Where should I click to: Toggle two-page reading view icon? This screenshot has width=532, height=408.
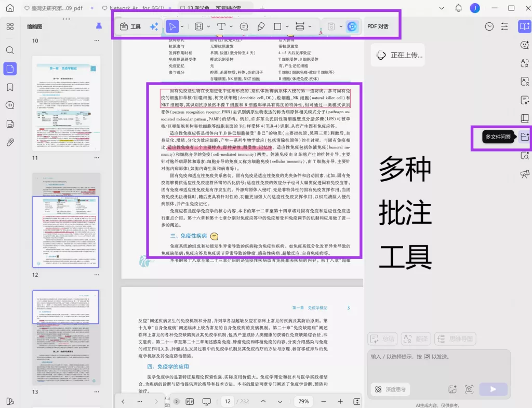tap(190, 401)
